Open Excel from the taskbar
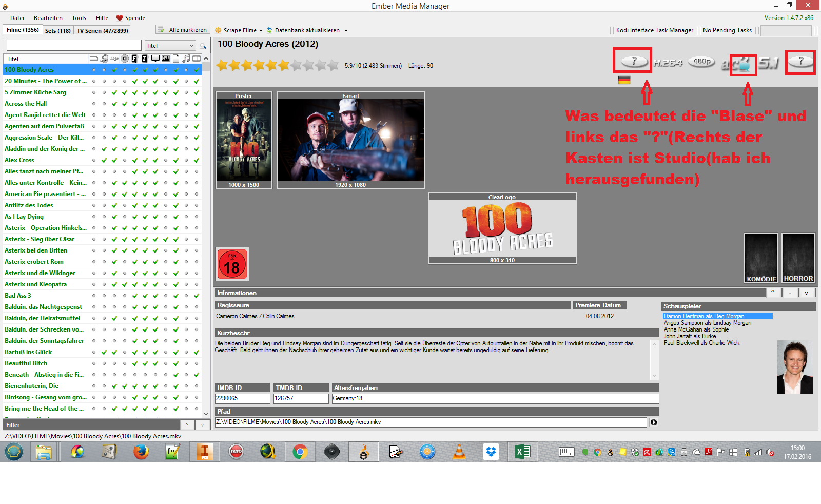Image resolution: width=821 pixels, height=504 pixels. (x=523, y=452)
